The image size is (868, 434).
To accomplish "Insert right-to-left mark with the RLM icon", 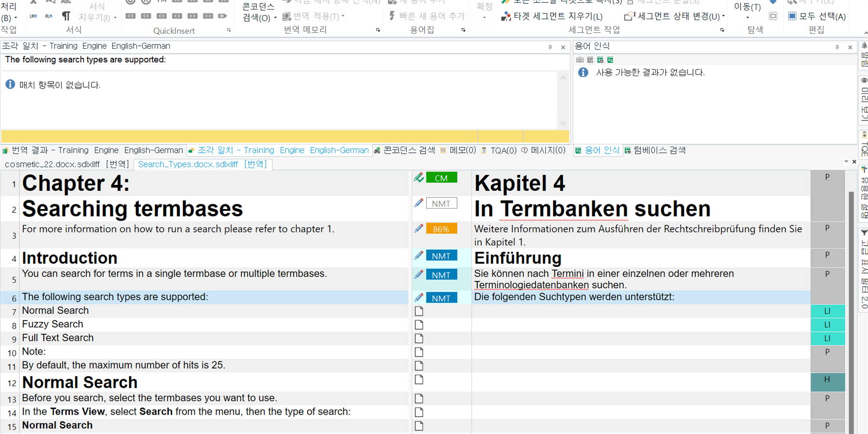I will (x=49, y=16).
